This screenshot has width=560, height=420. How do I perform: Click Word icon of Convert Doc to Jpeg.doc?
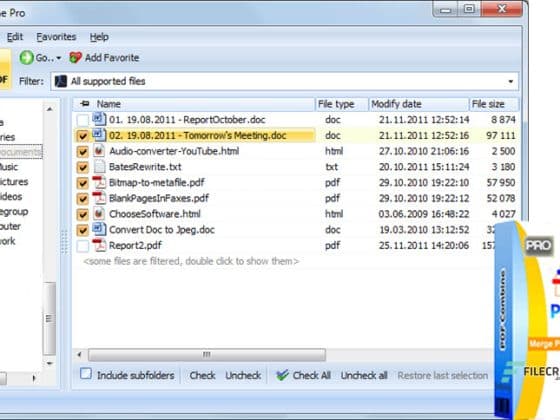(99, 229)
